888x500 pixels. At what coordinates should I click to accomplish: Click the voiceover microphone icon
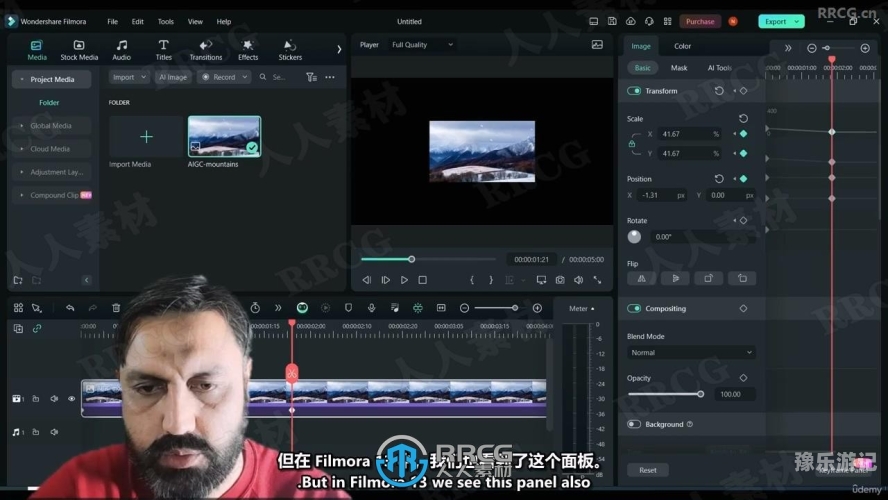372,307
